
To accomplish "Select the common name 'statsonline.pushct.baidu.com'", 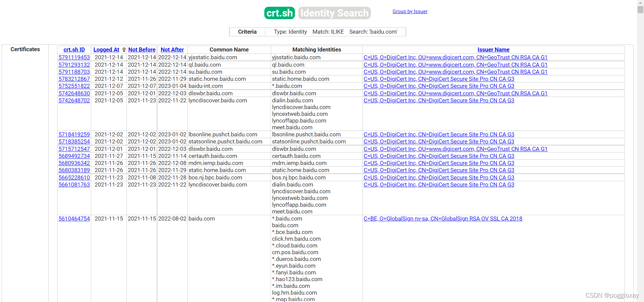I will 225,141.
